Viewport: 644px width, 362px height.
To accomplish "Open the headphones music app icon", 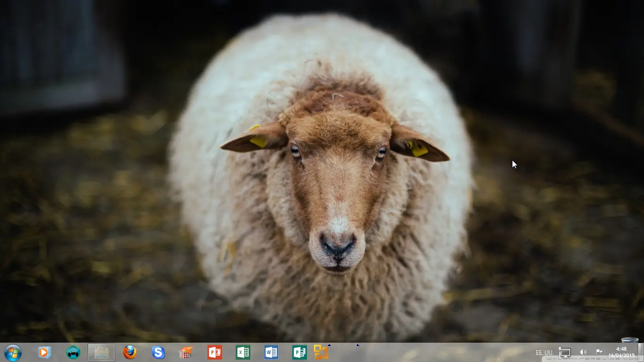I will 73,352.
